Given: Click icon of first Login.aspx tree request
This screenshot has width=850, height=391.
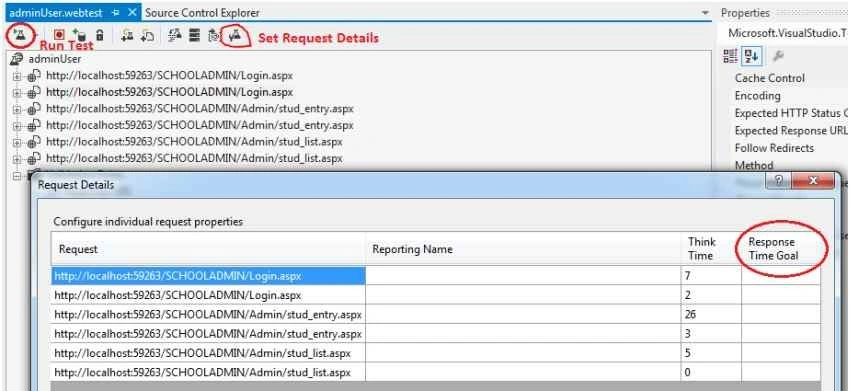Looking at the screenshot, I should pyautogui.click(x=34, y=76).
